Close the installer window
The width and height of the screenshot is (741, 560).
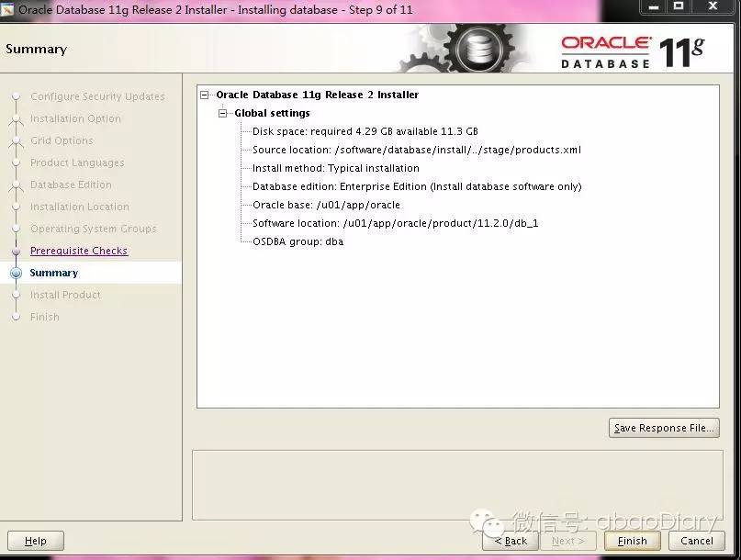[713, 6]
